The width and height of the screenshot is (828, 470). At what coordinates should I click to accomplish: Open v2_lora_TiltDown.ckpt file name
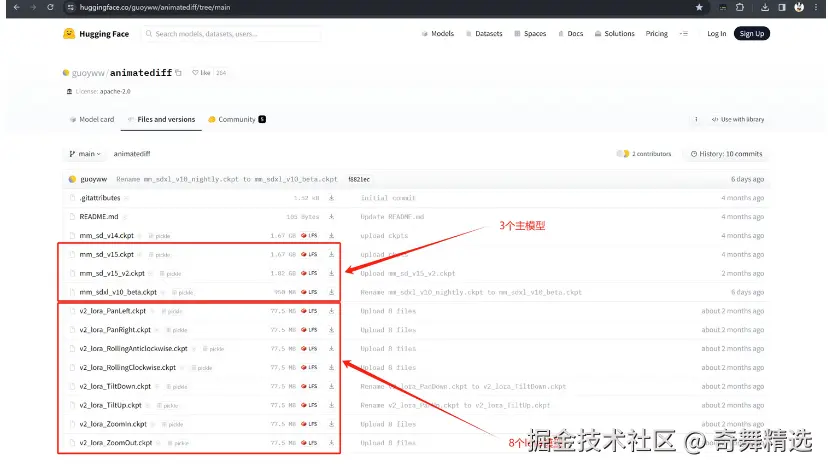point(115,387)
